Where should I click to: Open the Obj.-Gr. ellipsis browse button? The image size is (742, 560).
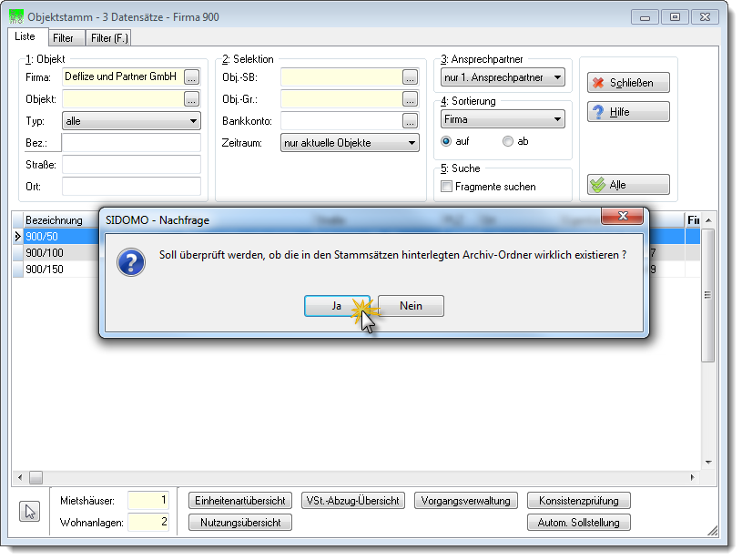tap(411, 99)
